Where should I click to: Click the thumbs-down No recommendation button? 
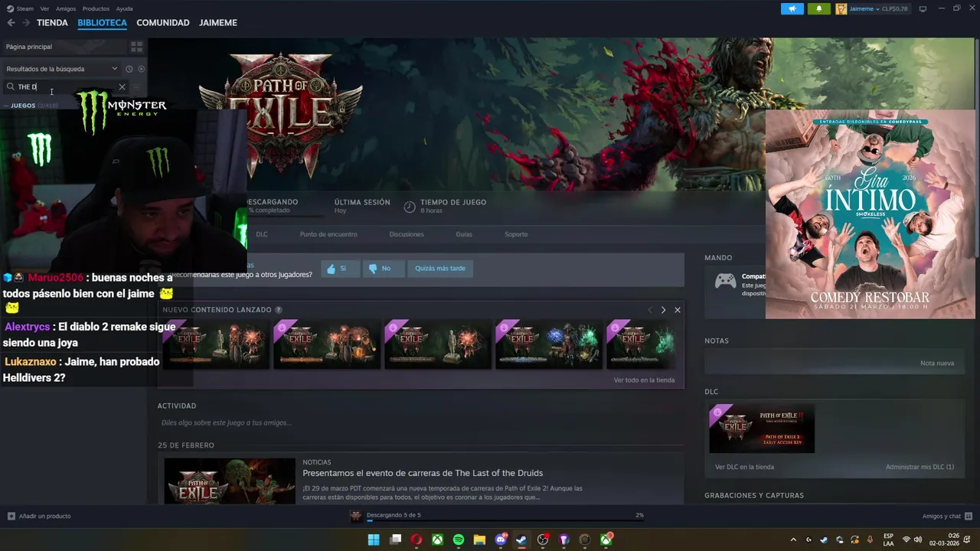point(384,269)
